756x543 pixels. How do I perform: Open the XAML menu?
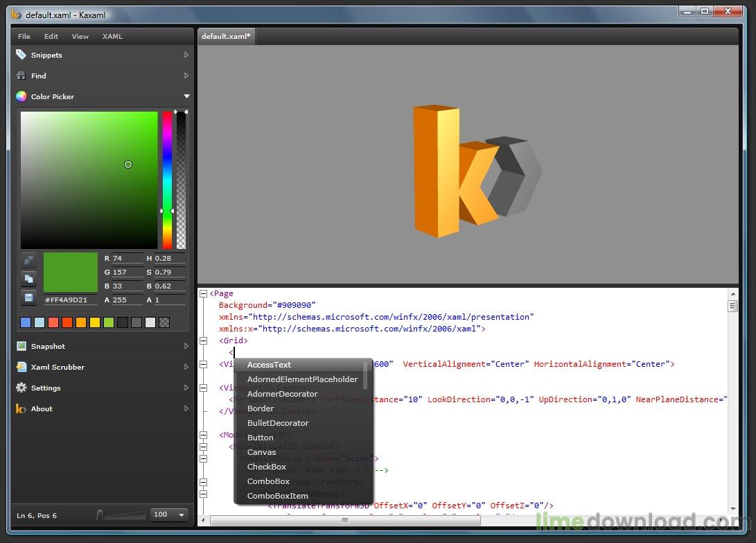[112, 36]
